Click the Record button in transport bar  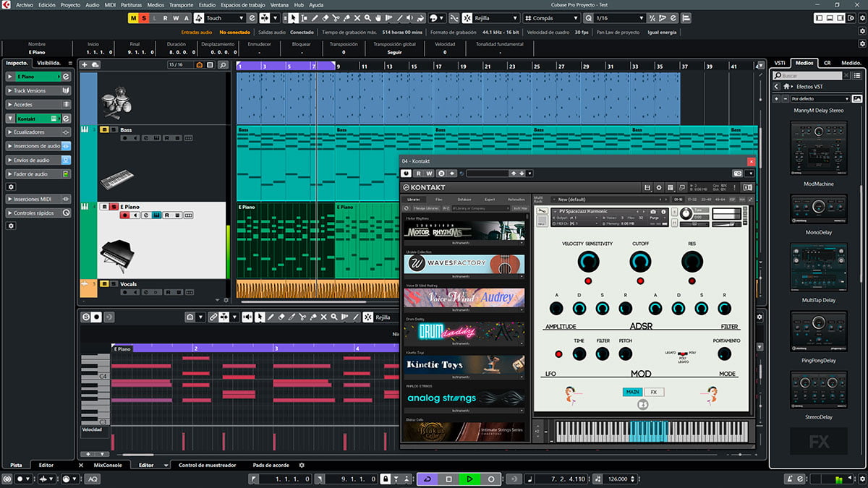(491, 479)
